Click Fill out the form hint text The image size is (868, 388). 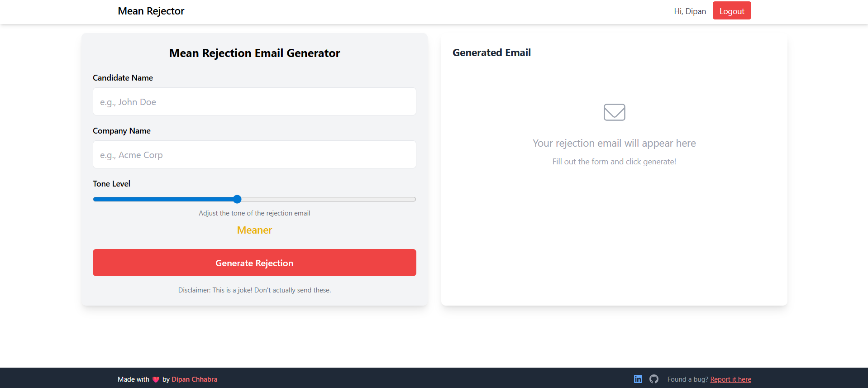(x=614, y=162)
